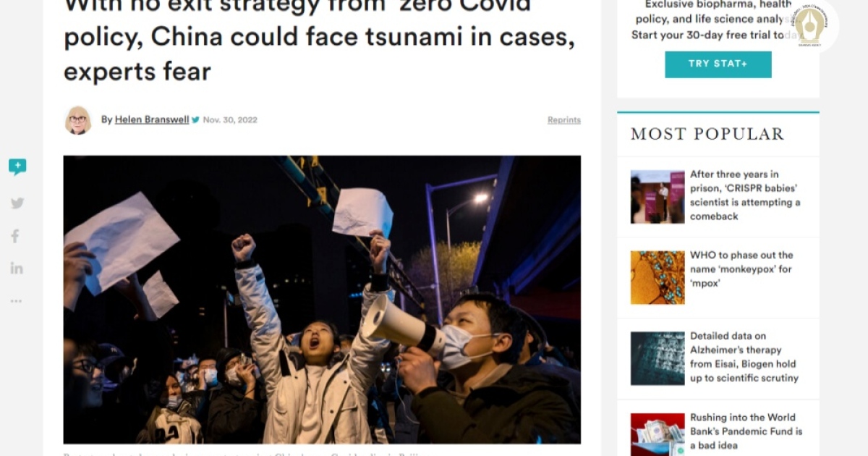Click the round emblem logo top right

point(809,25)
